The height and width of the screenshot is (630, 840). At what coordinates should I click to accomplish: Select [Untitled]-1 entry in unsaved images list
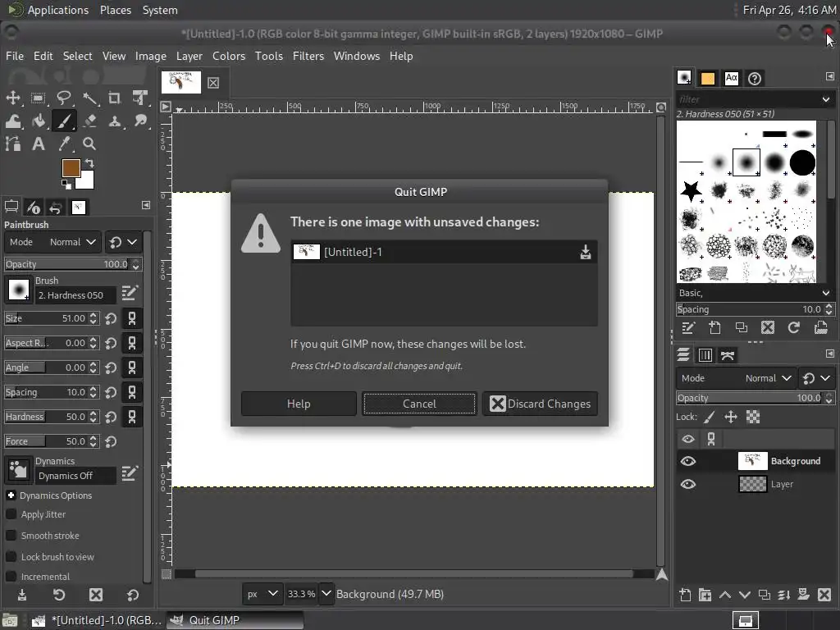pos(444,252)
